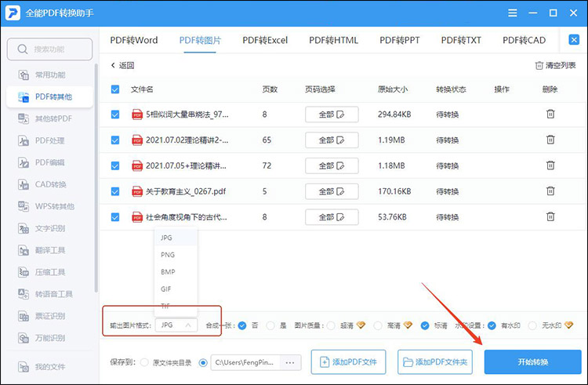Delete the 关于教育主义_0267.pdf row
This screenshot has width=588, height=385.
550,191
